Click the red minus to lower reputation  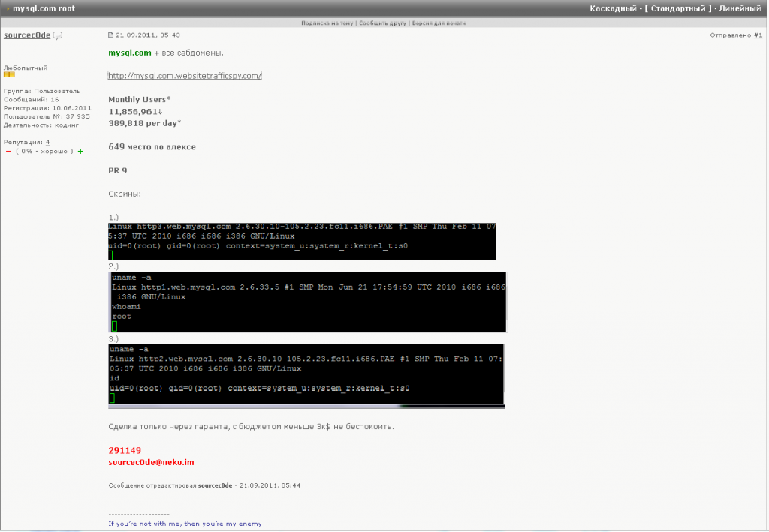pos(8,151)
